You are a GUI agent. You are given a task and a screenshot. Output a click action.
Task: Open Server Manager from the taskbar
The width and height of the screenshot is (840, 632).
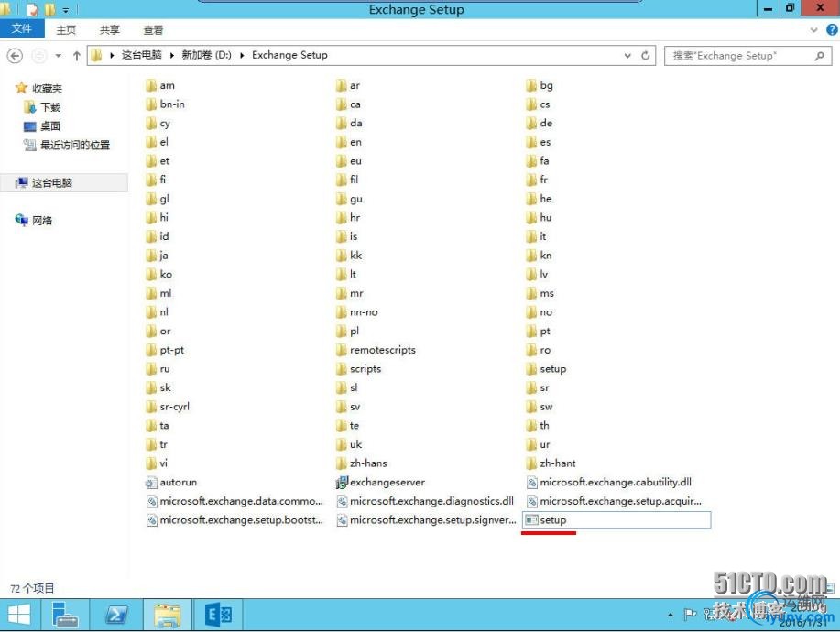click(65, 615)
